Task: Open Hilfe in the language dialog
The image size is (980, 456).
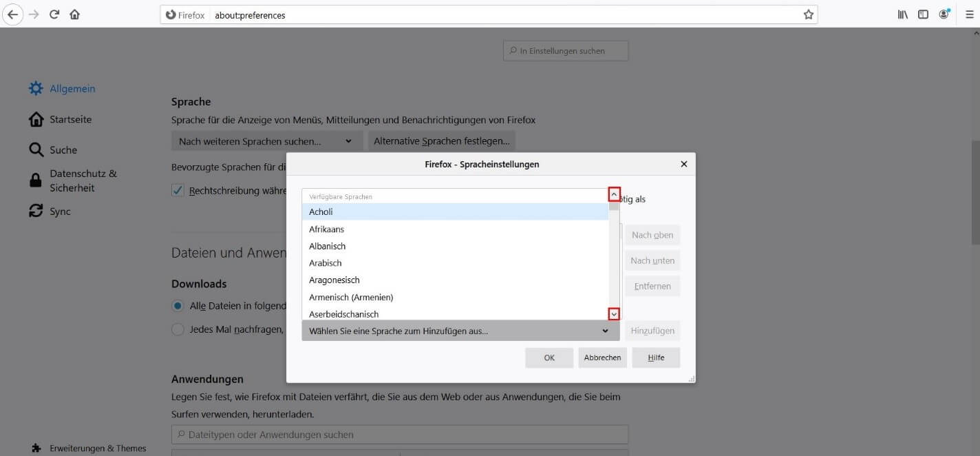Action: click(656, 357)
